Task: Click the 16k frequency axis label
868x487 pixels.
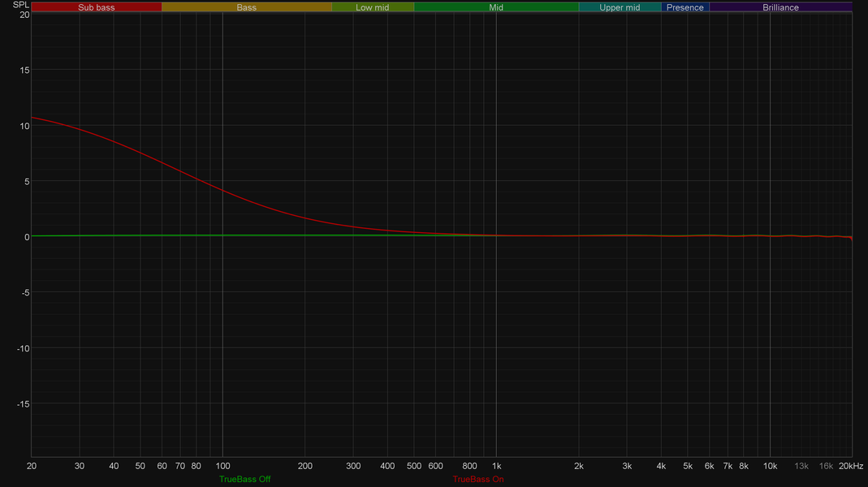Action: (x=826, y=467)
